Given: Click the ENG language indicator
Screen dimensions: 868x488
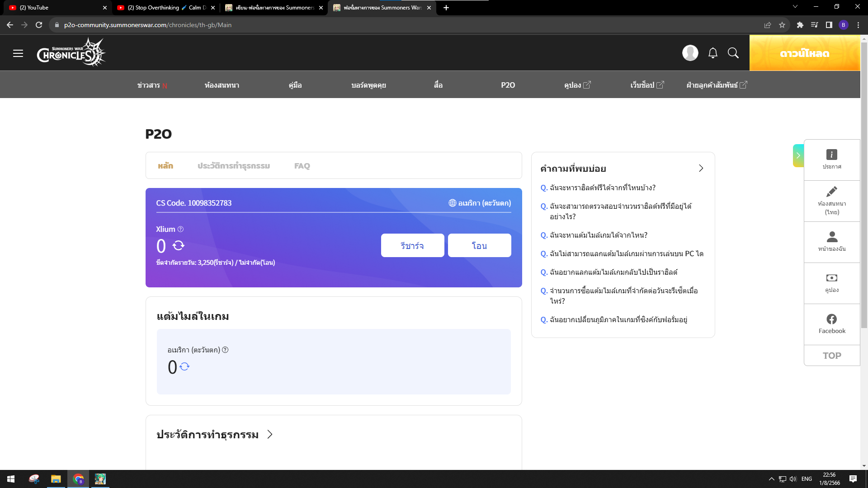Looking at the screenshot, I should [807, 479].
